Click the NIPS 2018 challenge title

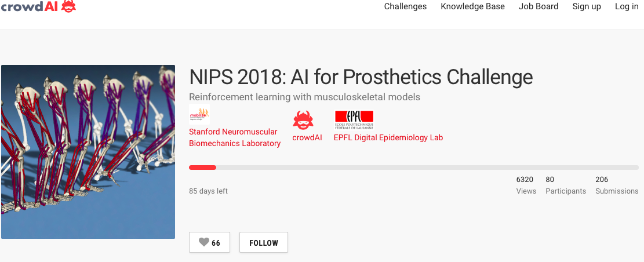pos(361,77)
